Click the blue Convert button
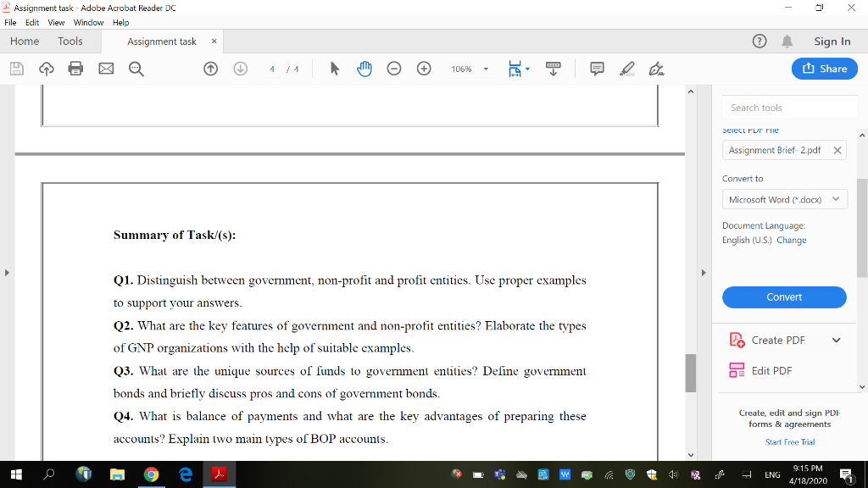Screen dimensions: 868x488 [x=784, y=297]
